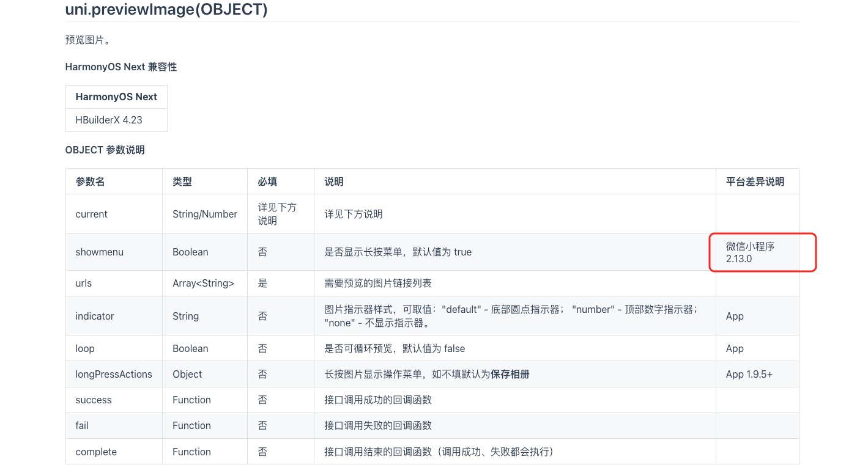The width and height of the screenshot is (868, 473).
Task: Click the success parameter name
Action: click(94, 400)
